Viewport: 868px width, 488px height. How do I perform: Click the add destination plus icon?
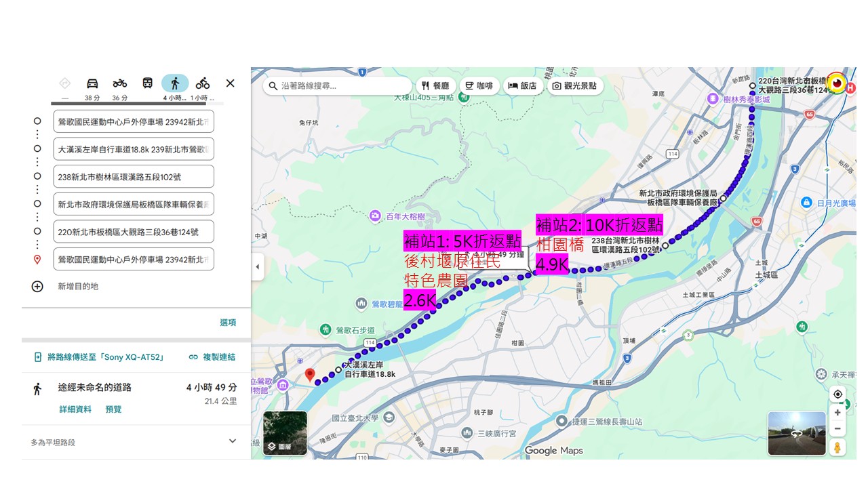37,286
